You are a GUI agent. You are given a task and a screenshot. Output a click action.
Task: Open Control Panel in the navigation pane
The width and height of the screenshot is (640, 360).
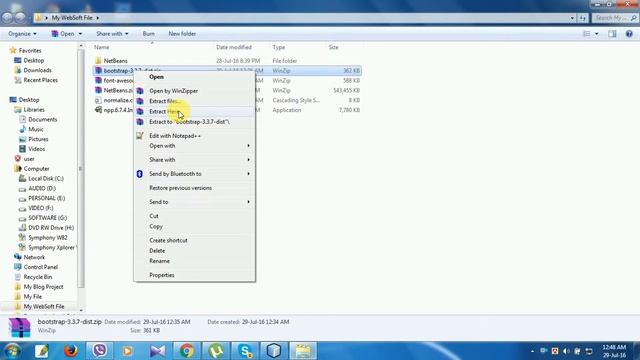tap(40, 267)
